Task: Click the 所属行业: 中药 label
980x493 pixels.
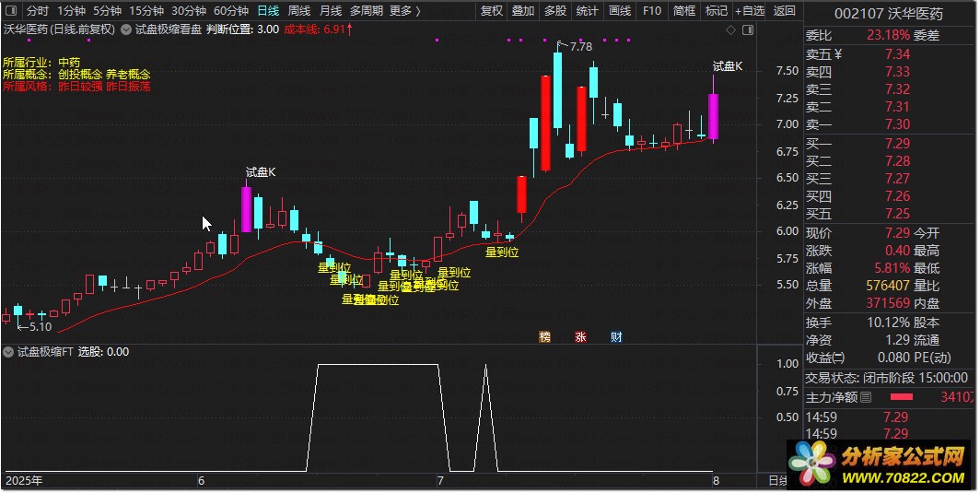Action: (x=41, y=63)
